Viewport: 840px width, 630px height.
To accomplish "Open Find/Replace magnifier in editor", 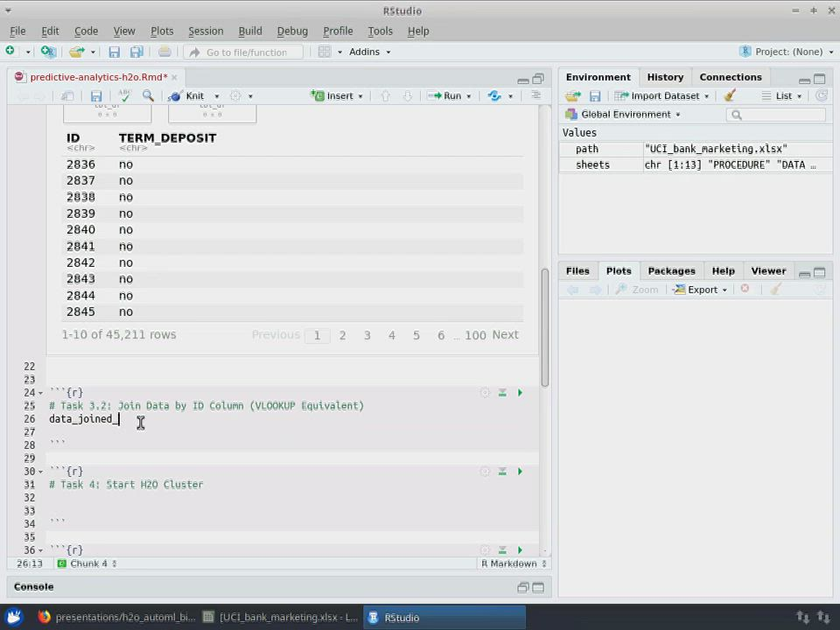I will 148,95.
